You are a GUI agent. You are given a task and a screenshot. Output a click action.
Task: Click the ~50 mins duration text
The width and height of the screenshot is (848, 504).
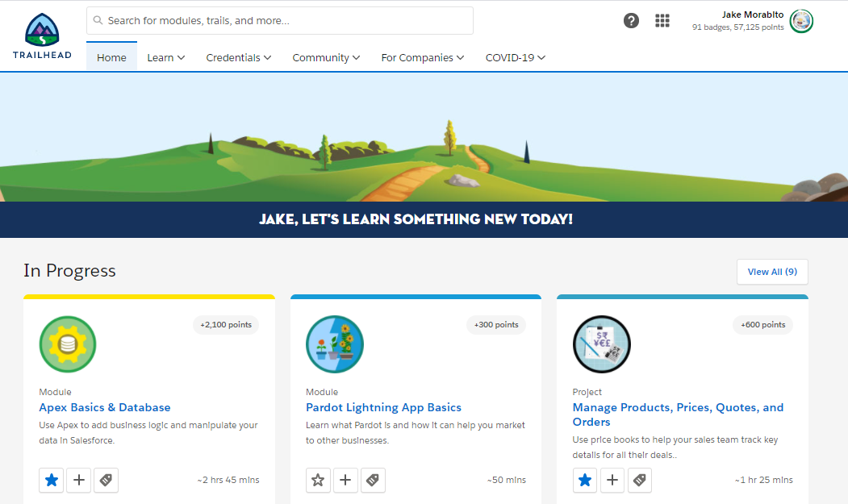coord(506,480)
